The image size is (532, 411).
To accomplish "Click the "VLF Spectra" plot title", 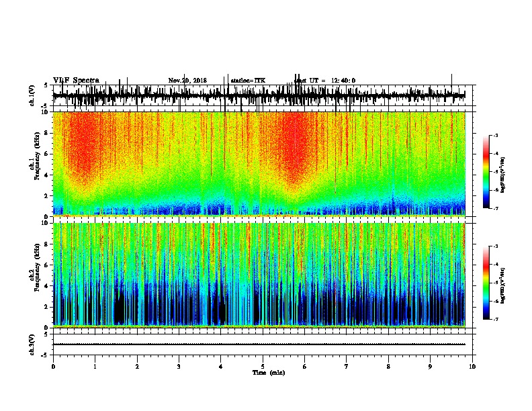I will (x=76, y=80).
